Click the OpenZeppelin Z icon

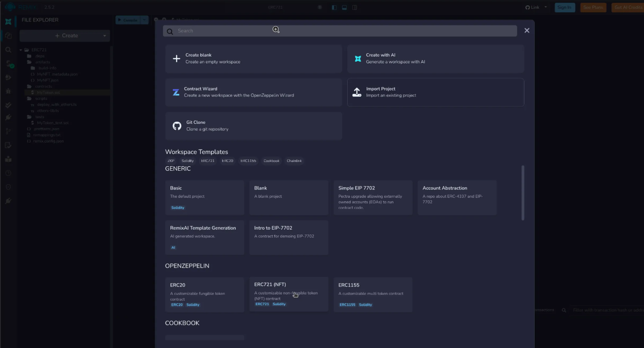[x=176, y=92]
